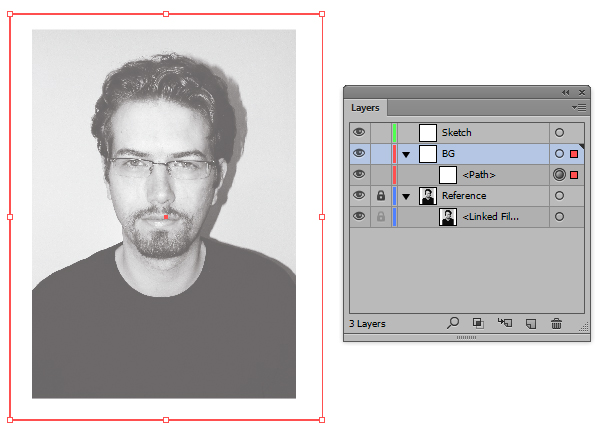597x434 pixels.
Task: Click Make/Release Clipping Mask icon
Action: 478,323
